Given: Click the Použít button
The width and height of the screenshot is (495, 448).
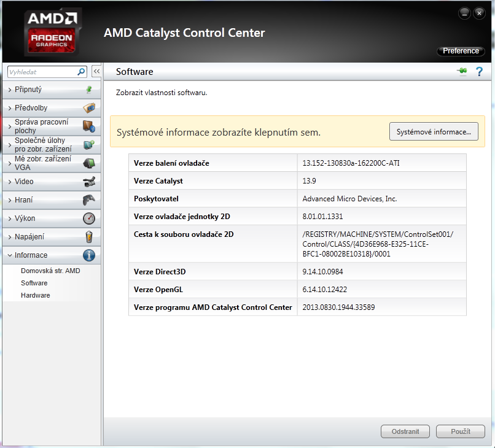Looking at the screenshot, I should 461,431.
